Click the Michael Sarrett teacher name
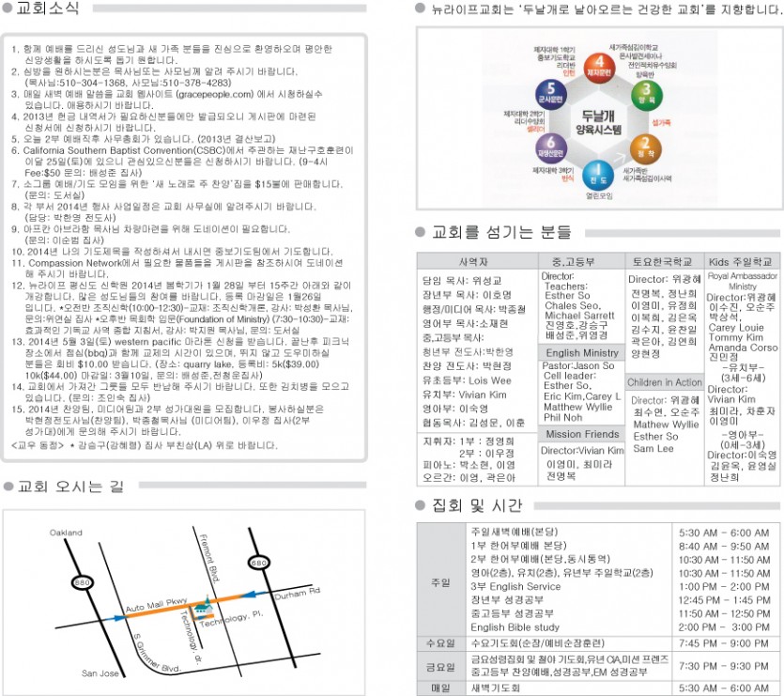The height and width of the screenshot is (696, 784). (579, 316)
